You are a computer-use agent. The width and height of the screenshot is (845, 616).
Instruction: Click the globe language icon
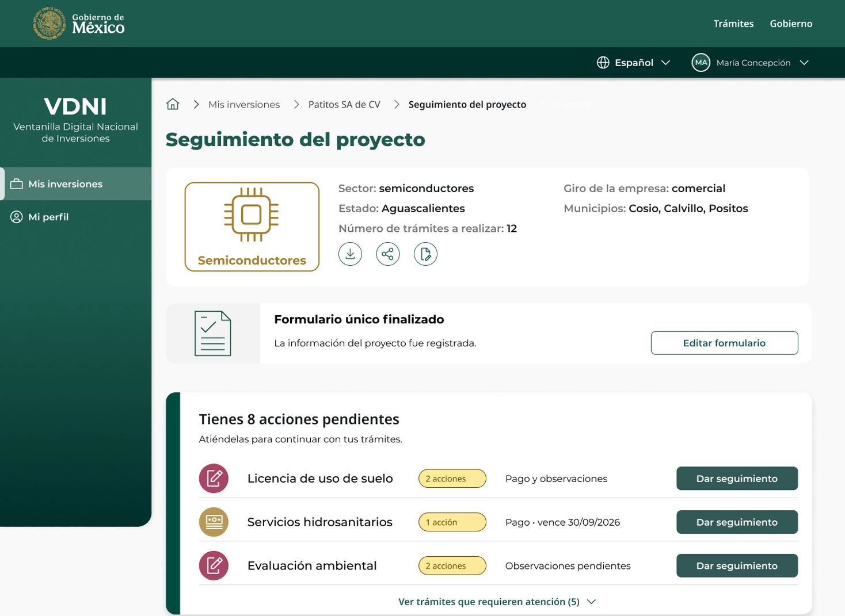tap(603, 63)
